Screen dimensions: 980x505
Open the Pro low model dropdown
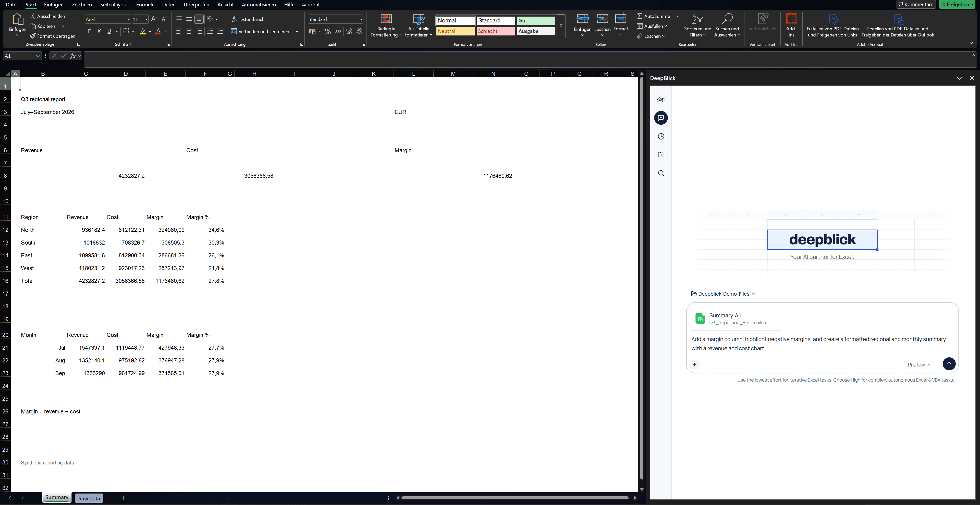[919, 365]
